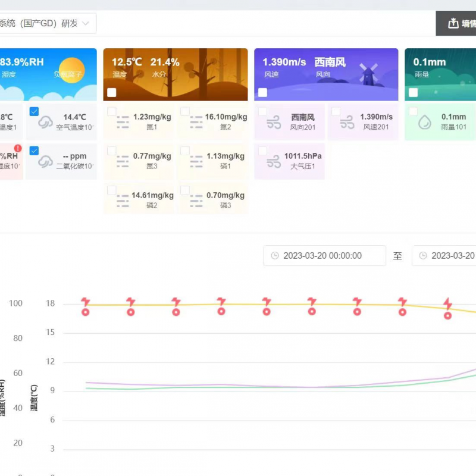The height and width of the screenshot is (476, 476).
Task: Click the rightmost lightning alarm marker on the chart
Action: [448, 303]
